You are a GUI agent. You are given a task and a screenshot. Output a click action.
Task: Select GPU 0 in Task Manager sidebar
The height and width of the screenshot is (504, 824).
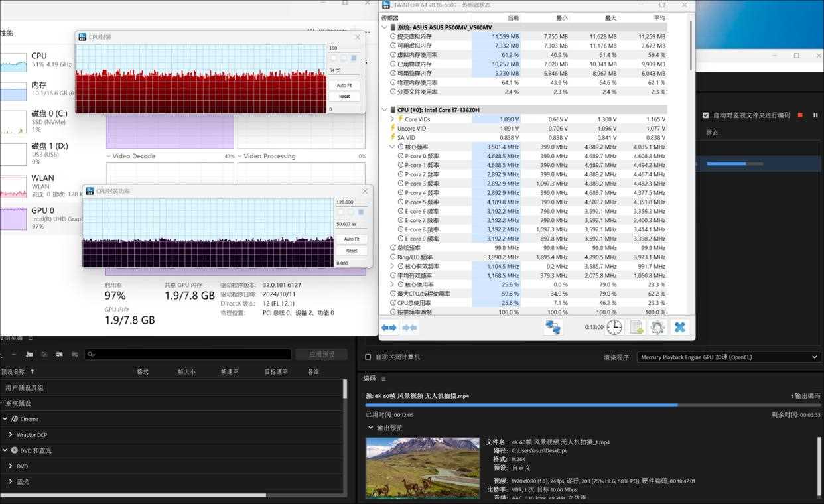coord(40,215)
